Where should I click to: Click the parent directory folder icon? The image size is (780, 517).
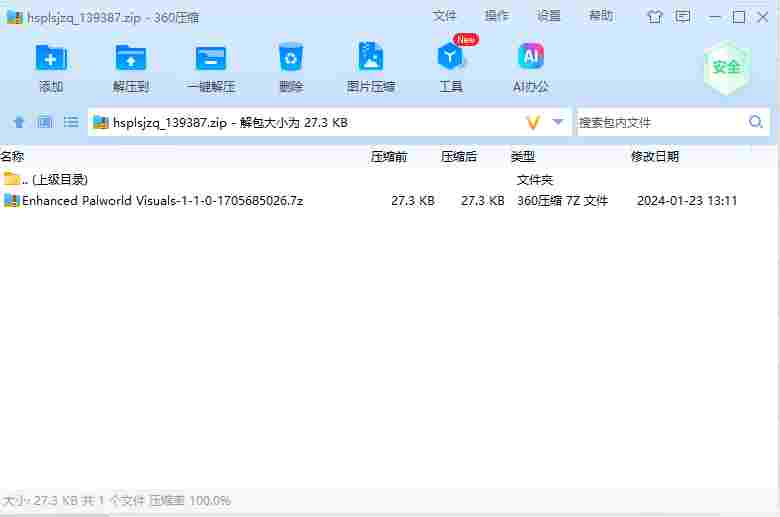pyautogui.click(x=11, y=179)
